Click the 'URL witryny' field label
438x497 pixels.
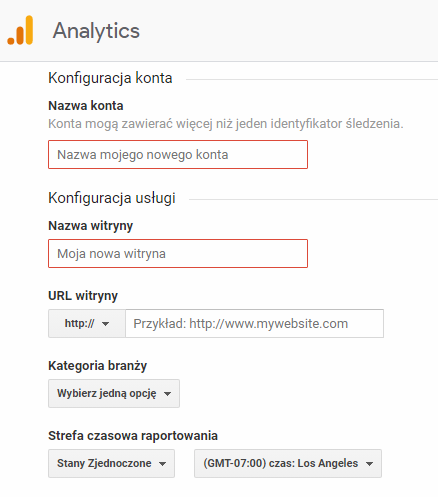[83, 296]
